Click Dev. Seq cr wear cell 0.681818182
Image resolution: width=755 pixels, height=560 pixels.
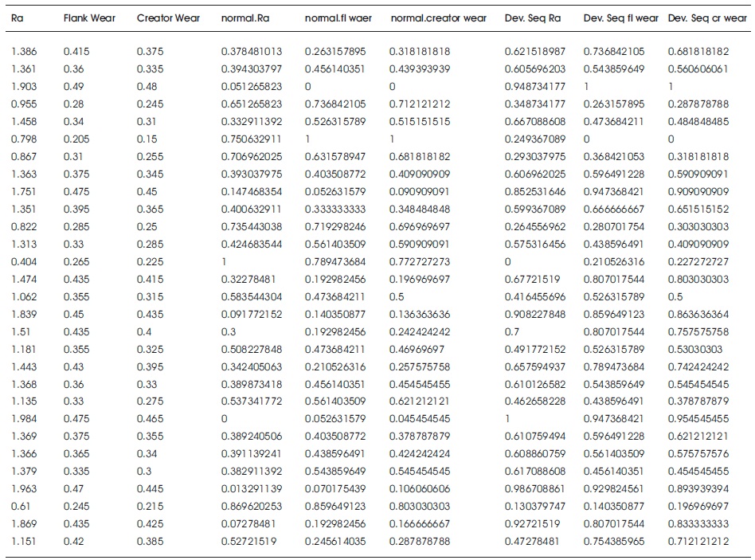click(x=698, y=52)
